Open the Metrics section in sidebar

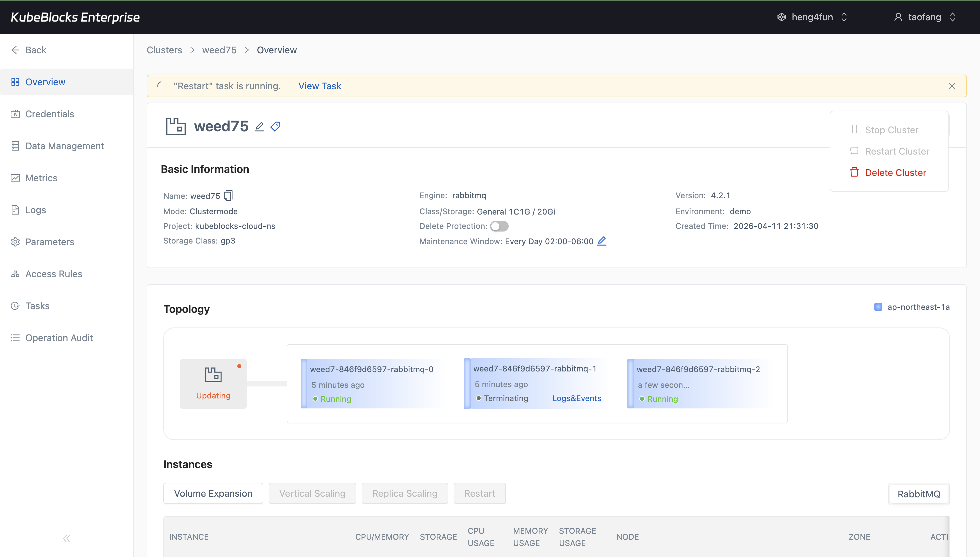coord(41,178)
